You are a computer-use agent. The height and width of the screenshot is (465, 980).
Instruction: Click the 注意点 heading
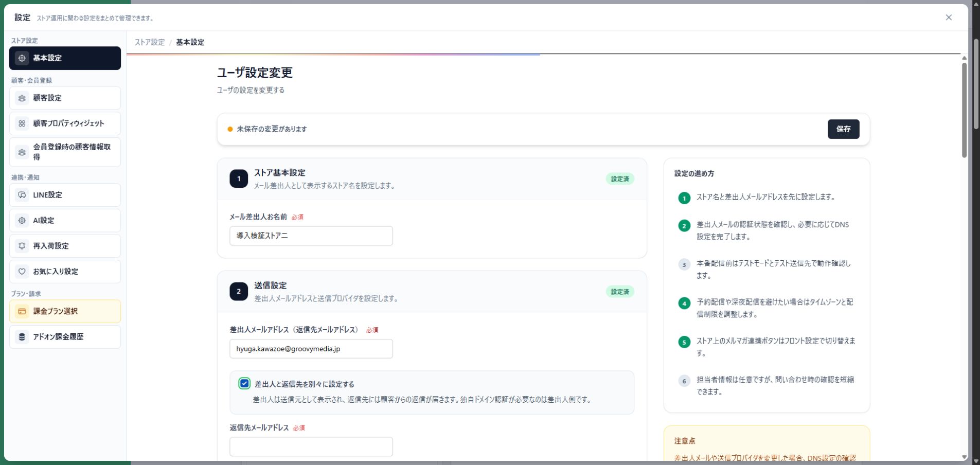(685, 441)
